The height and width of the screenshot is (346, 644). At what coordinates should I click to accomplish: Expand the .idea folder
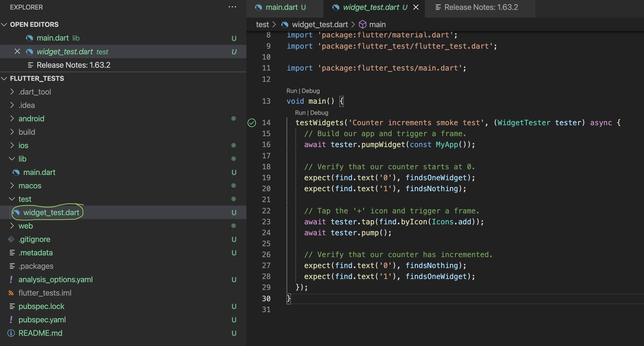point(12,105)
